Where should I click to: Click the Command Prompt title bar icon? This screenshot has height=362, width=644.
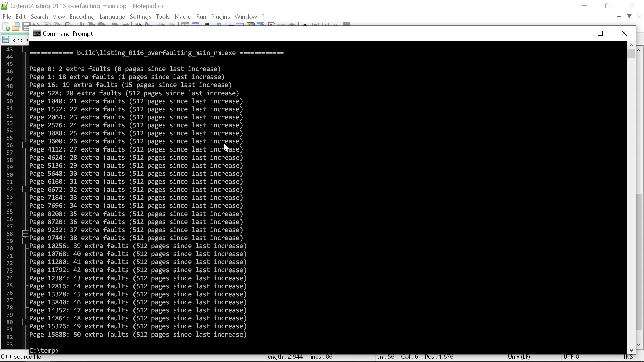click(x=36, y=33)
